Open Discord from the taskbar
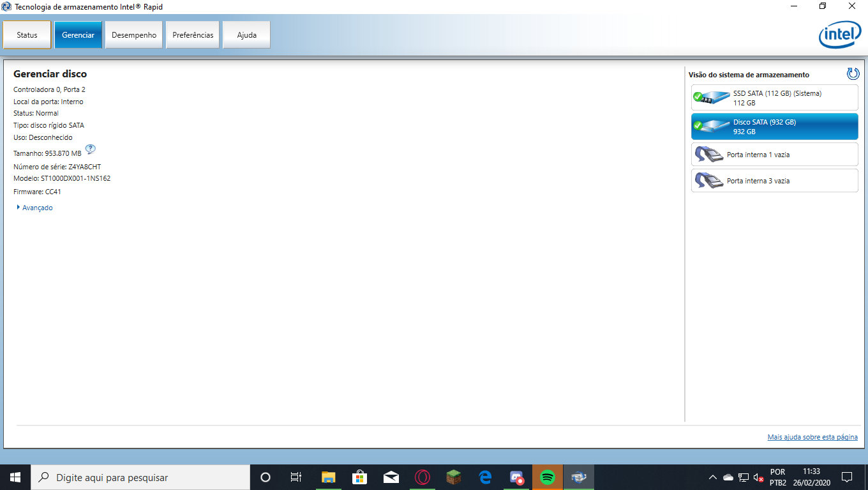868x490 pixels. [516, 477]
